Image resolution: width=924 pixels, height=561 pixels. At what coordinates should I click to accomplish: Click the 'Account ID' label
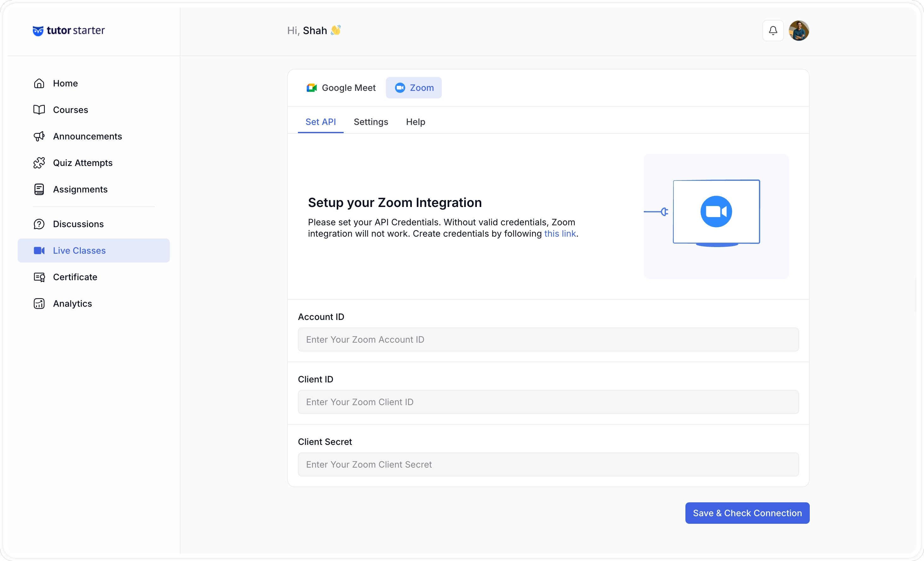click(321, 317)
